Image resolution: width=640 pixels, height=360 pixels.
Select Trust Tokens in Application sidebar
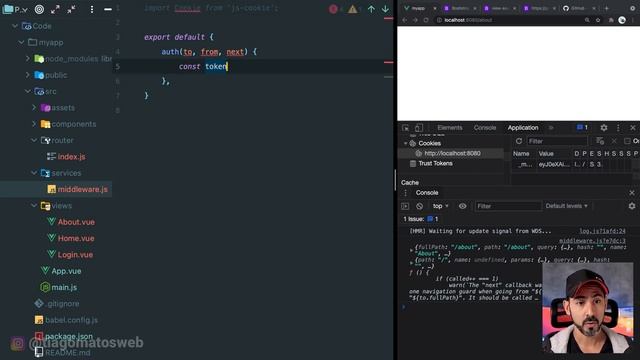[x=435, y=163]
